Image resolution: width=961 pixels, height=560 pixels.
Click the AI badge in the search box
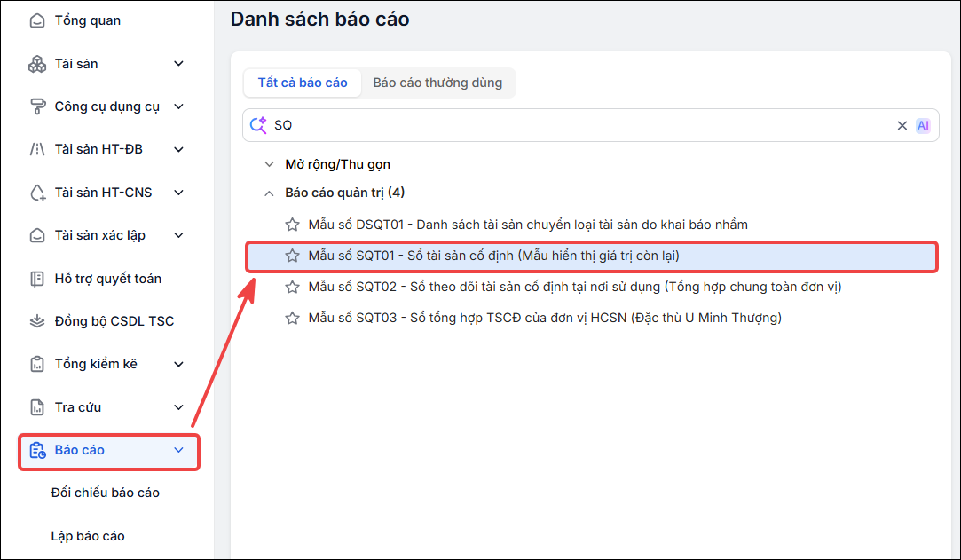[x=923, y=126]
